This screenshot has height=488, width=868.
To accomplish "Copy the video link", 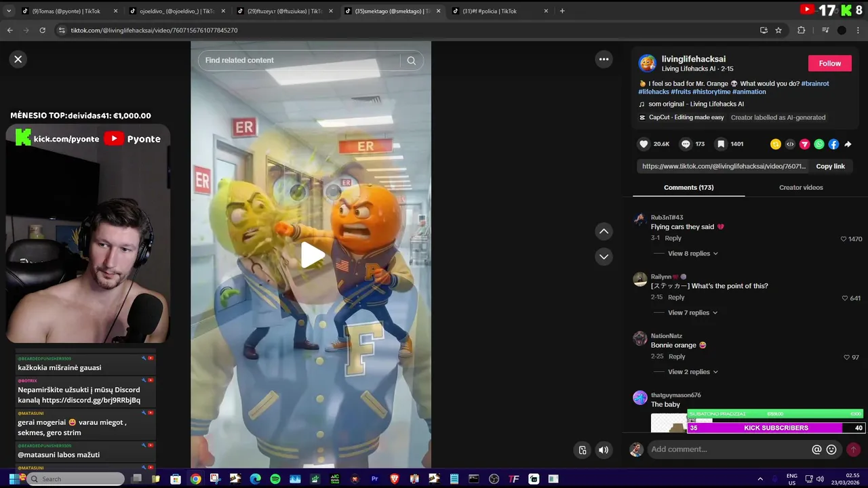I will tap(830, 166).
